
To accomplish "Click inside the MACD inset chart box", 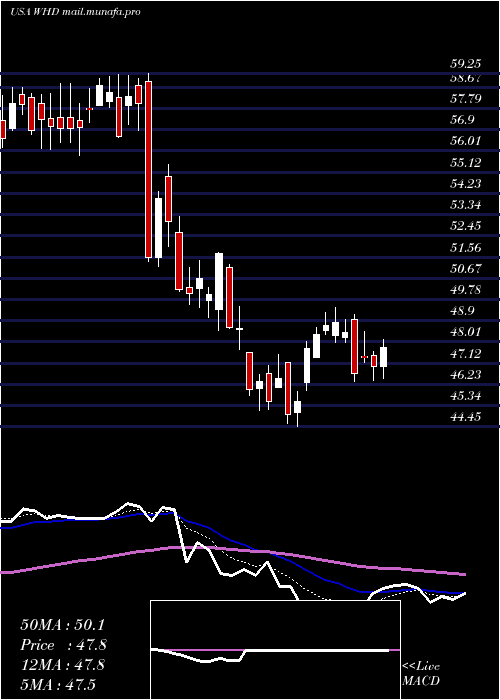I will pos(275,650).
